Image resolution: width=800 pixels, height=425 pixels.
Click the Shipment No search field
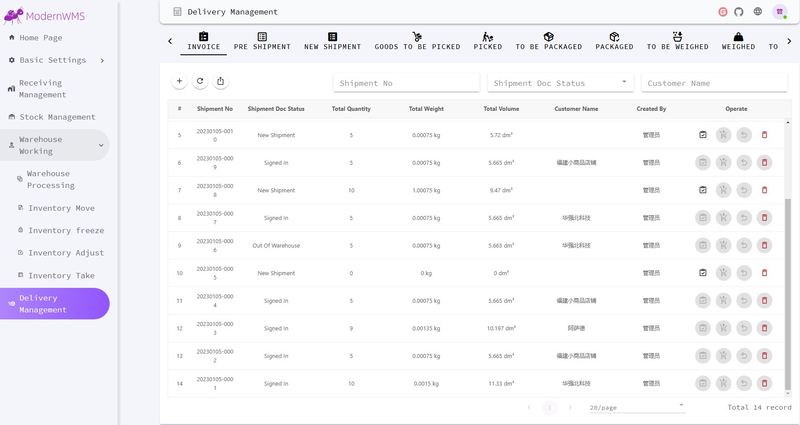click(x=406, y=83)
